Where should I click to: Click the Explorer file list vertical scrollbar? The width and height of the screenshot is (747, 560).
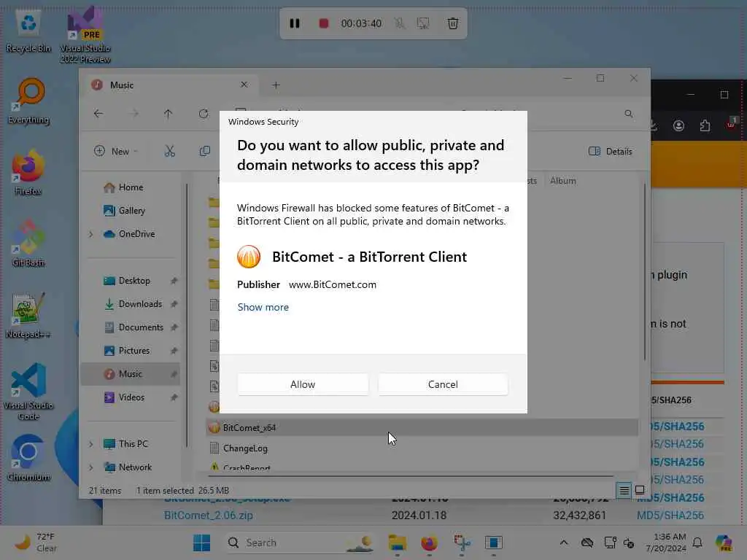(x=645, y=271)
